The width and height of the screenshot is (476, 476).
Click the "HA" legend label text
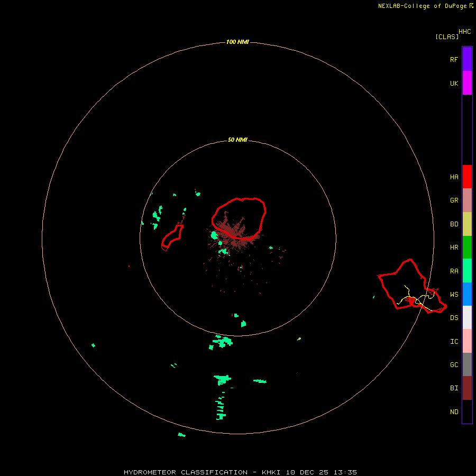click(454, 177)
